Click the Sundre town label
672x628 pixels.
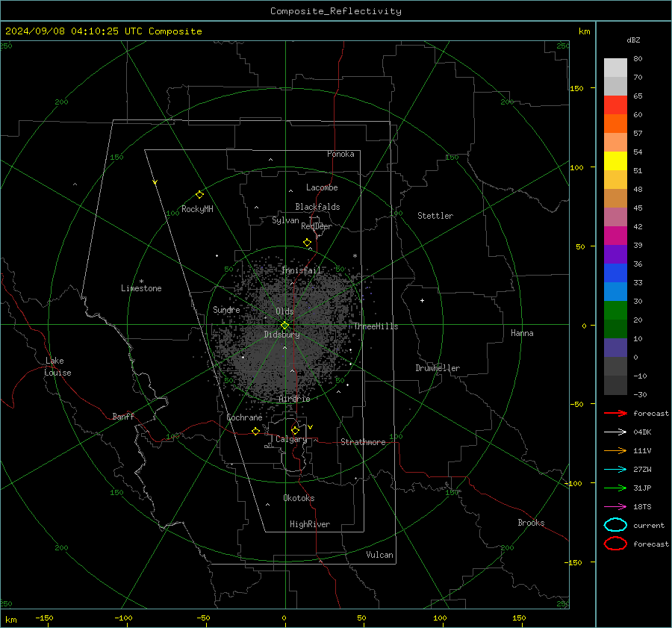coord(226,309)
